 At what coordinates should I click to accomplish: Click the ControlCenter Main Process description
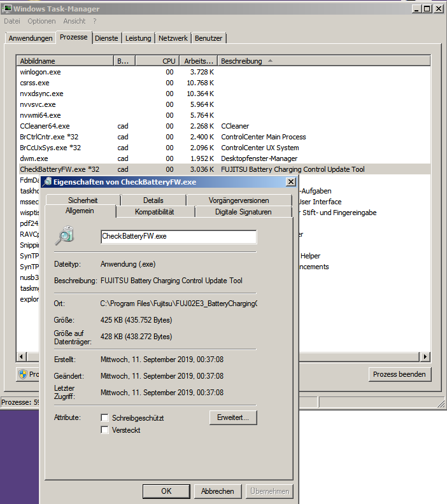coord(264,137)
